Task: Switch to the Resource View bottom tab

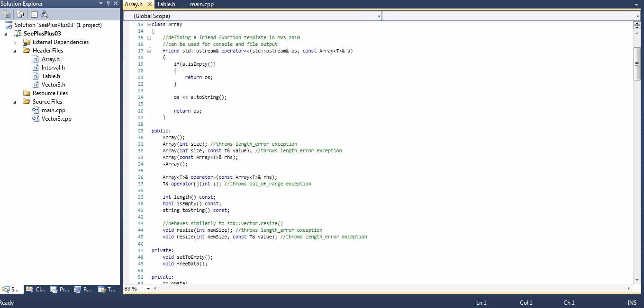Action: (83, 290)
